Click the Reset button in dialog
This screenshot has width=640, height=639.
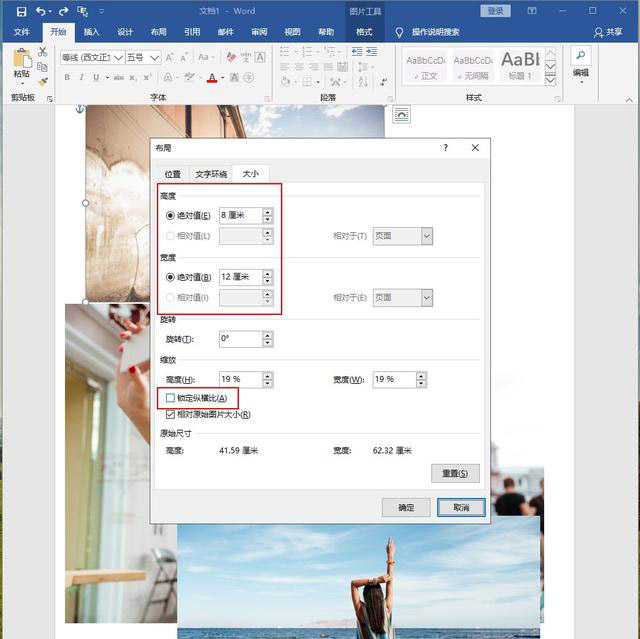tap(455, 474)
